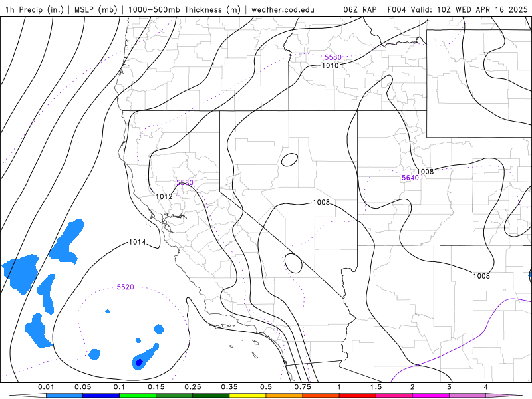Click the '0.05' legend value
This screenshot has height=399, width=532.
(x=82, y=387)
